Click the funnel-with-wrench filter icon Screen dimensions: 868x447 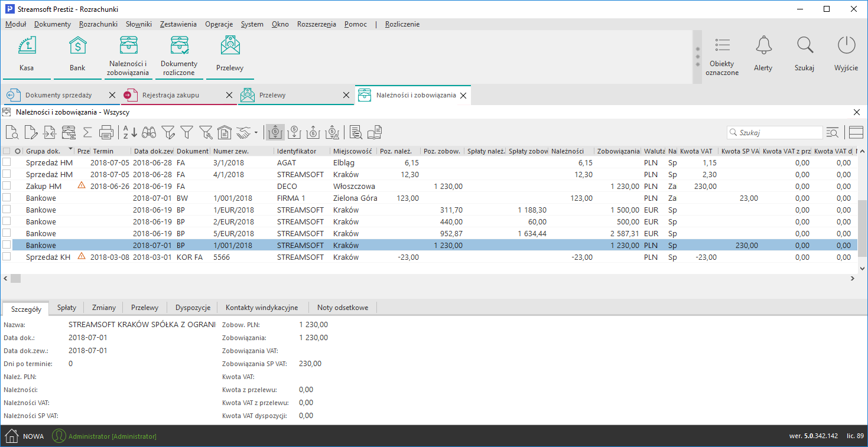[206, 132]
